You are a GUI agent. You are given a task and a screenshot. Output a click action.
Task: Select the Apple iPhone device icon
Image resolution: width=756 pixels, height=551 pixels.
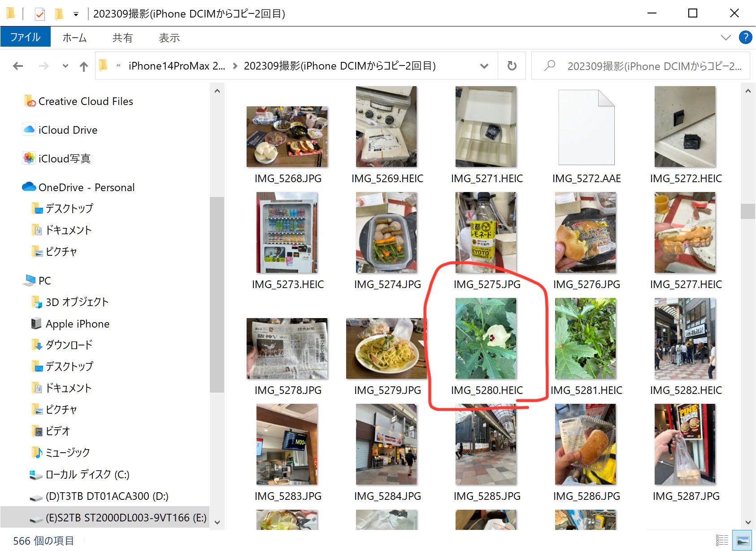(36, 324)
